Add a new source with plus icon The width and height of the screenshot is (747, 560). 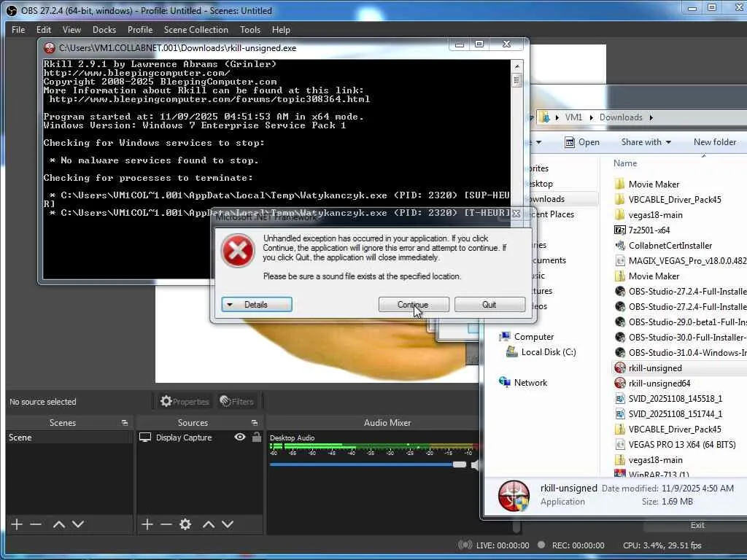[147, 524]
